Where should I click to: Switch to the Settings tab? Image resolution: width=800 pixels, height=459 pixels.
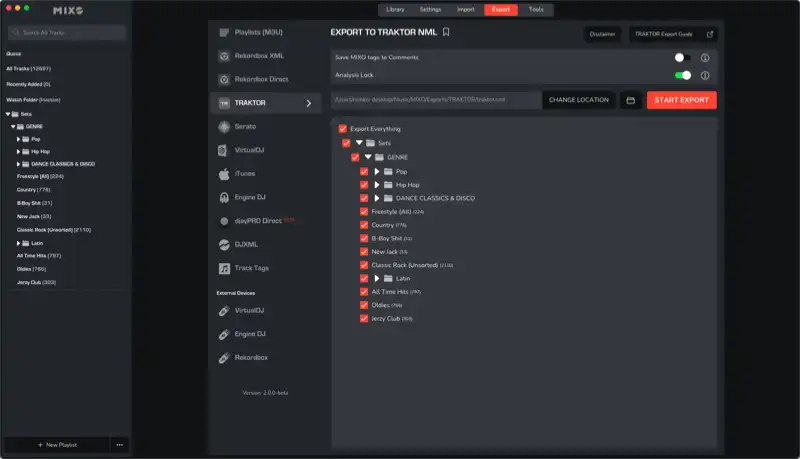430,10
